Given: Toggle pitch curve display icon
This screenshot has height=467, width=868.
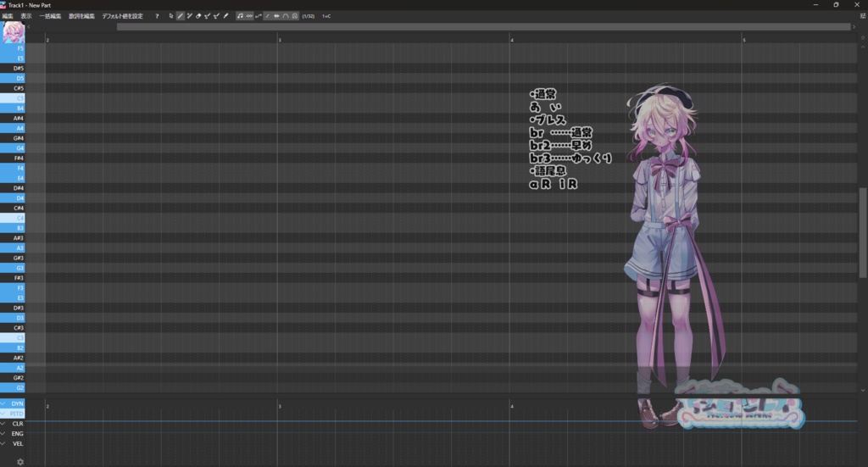Looking at the screenshot, I should point(258,16).
